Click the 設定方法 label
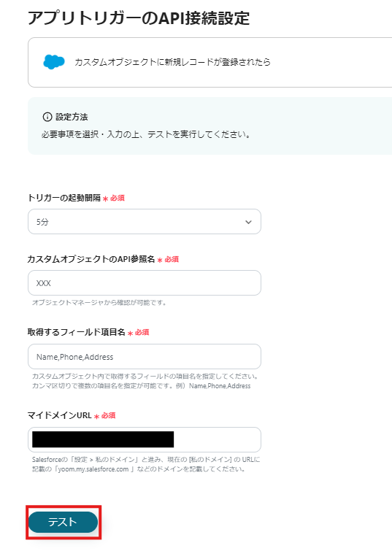This screenshot has width=392, height=551. click(x=72, y=117)
